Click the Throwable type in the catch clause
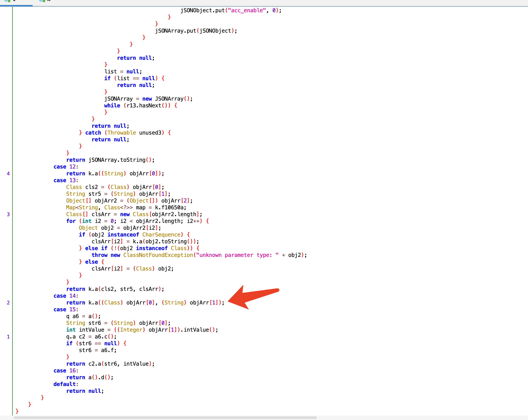The height and width of the screenshot is (420, 528). [x=121, y=133]
